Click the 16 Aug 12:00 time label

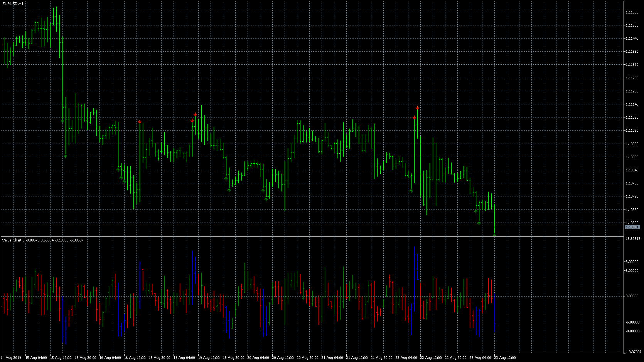(x=135, y=358)
